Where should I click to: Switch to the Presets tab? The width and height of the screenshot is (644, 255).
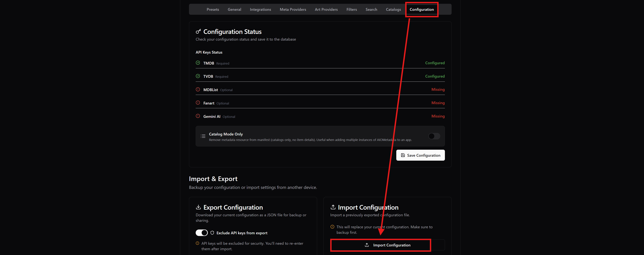pyautogui.click(x=213, y=9)
